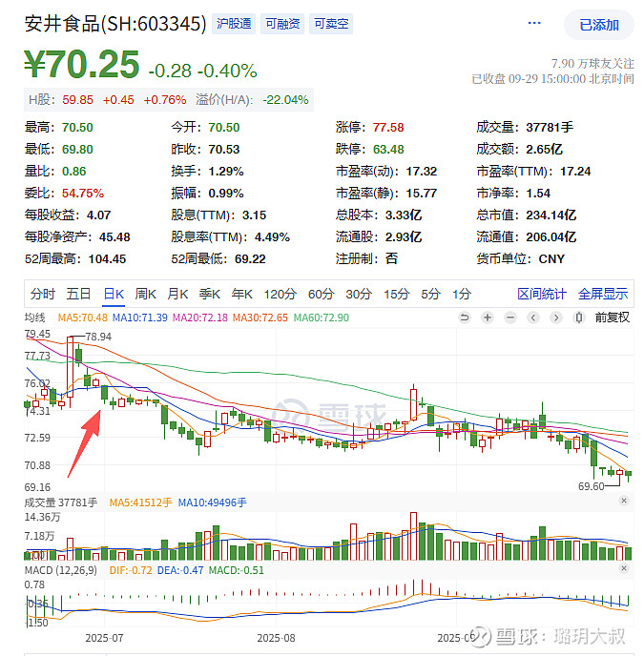
Task: Click the volume MA10:49496手 label
Action: (x=213, y=502)
